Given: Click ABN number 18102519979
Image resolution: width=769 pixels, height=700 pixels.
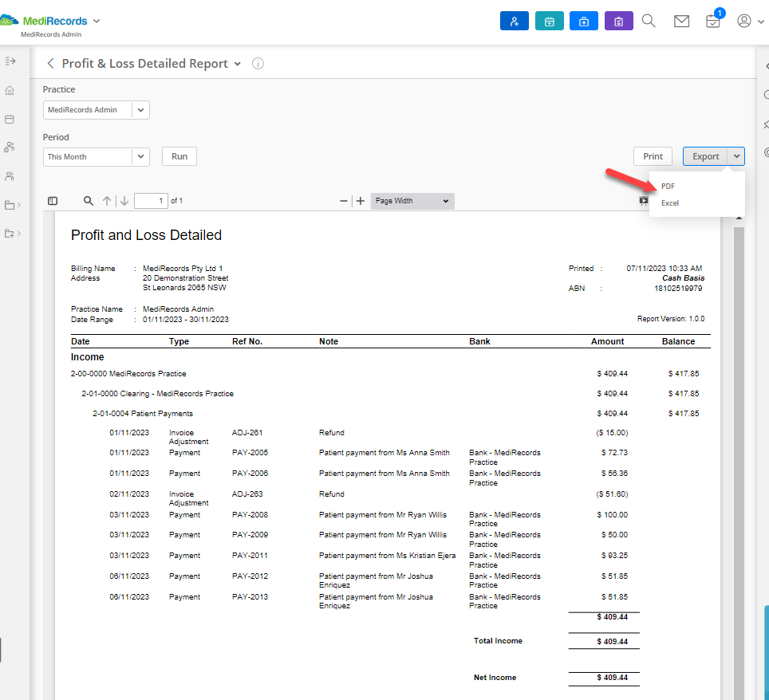Looking at the screenshot, I should 678,289.
